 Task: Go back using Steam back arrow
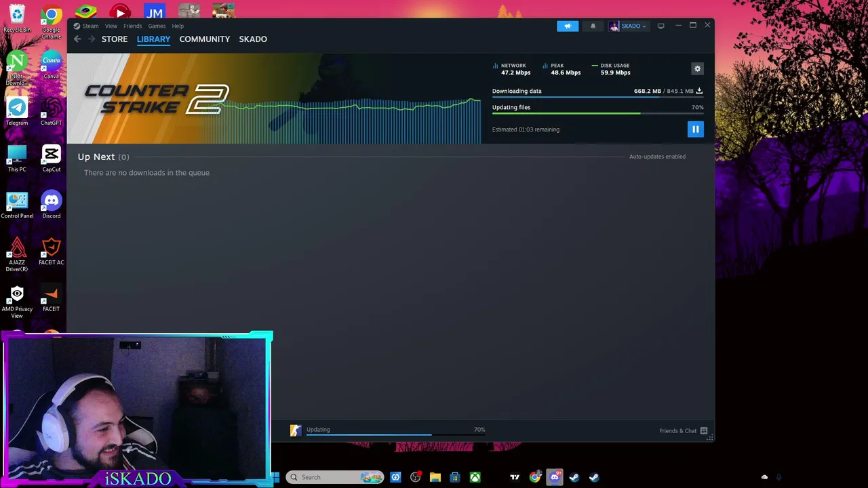pos(77,39)
